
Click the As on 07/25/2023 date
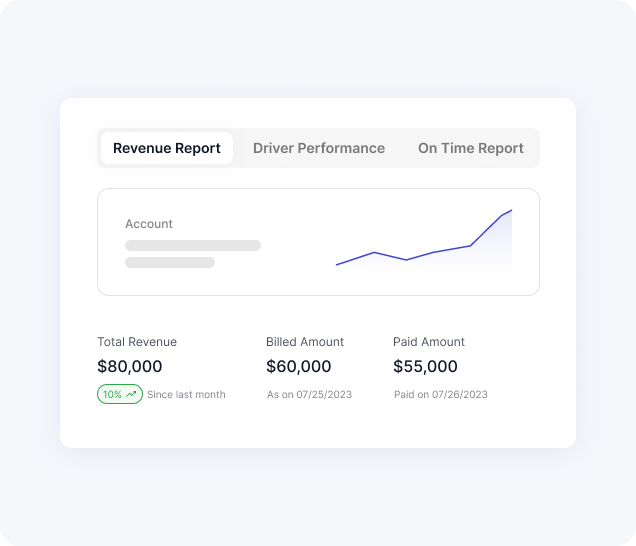click(x=309, y=395)
